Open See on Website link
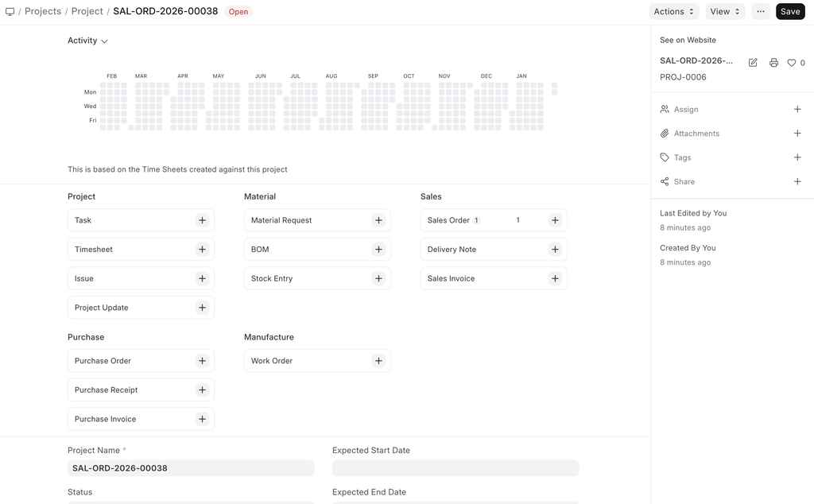The height and width of the screenshot is (504, 814). 688,40
